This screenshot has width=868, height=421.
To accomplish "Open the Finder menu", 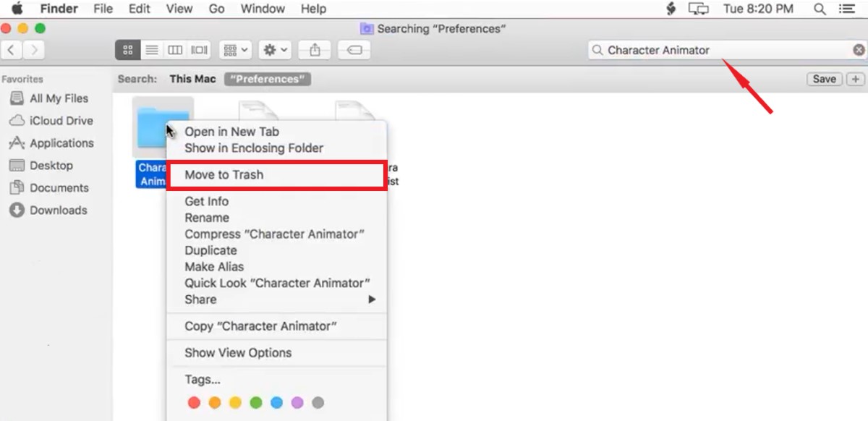I will point(59,9).
